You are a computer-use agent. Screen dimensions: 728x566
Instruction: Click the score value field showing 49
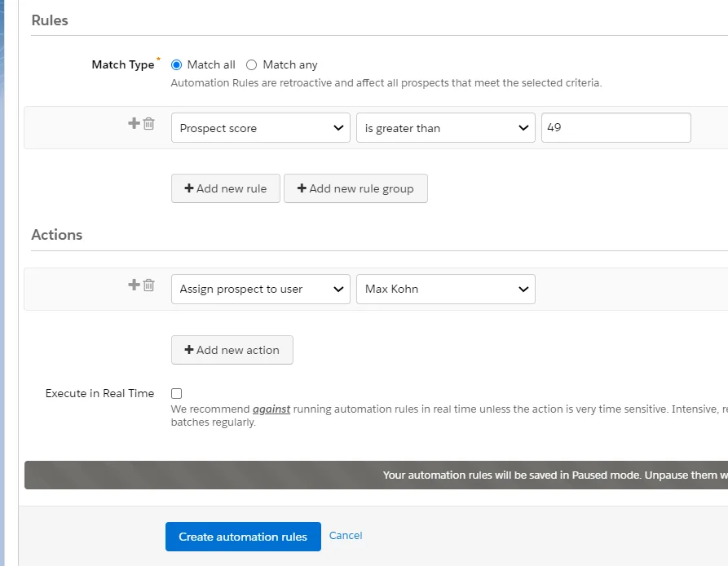point(615,127)
